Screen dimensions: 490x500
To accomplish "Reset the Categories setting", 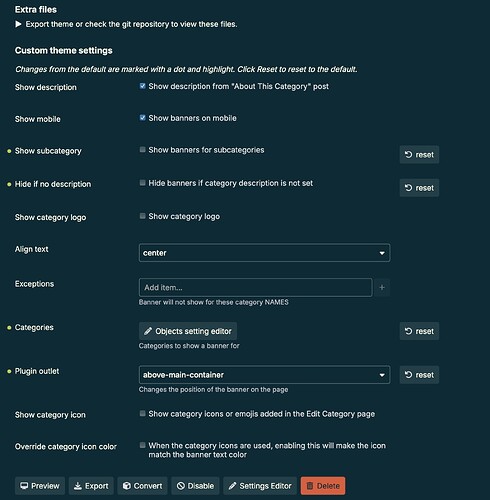I will click(x=419, y=331).
